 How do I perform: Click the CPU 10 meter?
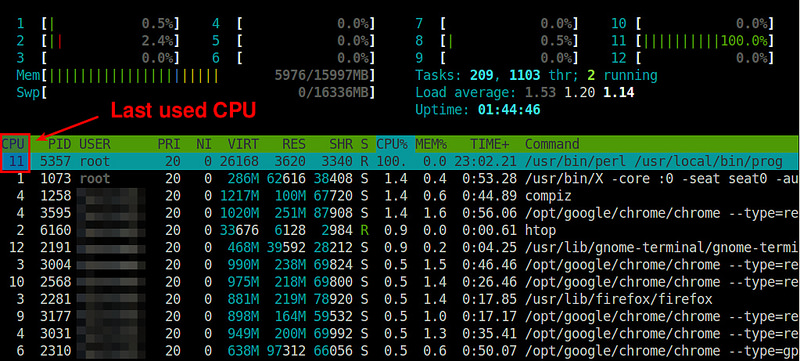691,23
